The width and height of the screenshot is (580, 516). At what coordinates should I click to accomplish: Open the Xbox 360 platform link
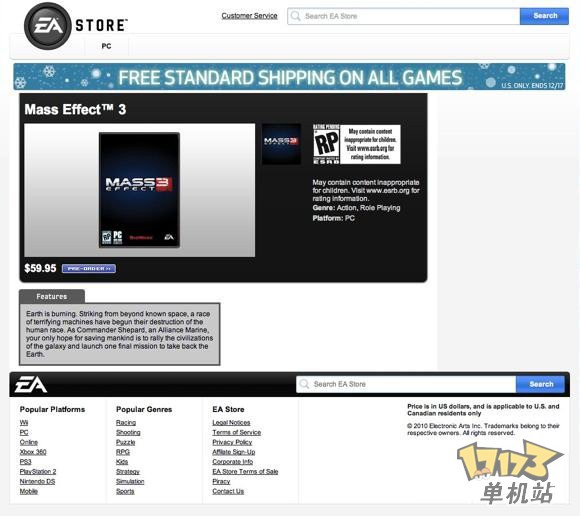click(33, 452)
